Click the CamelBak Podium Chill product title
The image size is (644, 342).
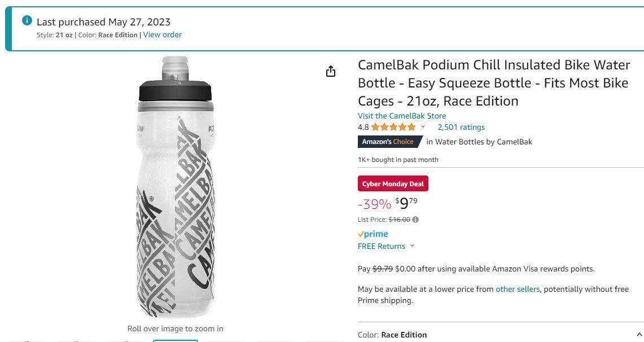click(494, 83)
